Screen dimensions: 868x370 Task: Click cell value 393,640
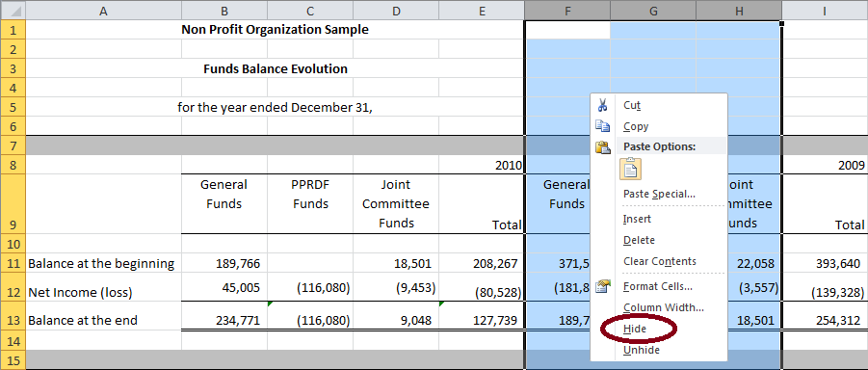(x=838, y=264)
